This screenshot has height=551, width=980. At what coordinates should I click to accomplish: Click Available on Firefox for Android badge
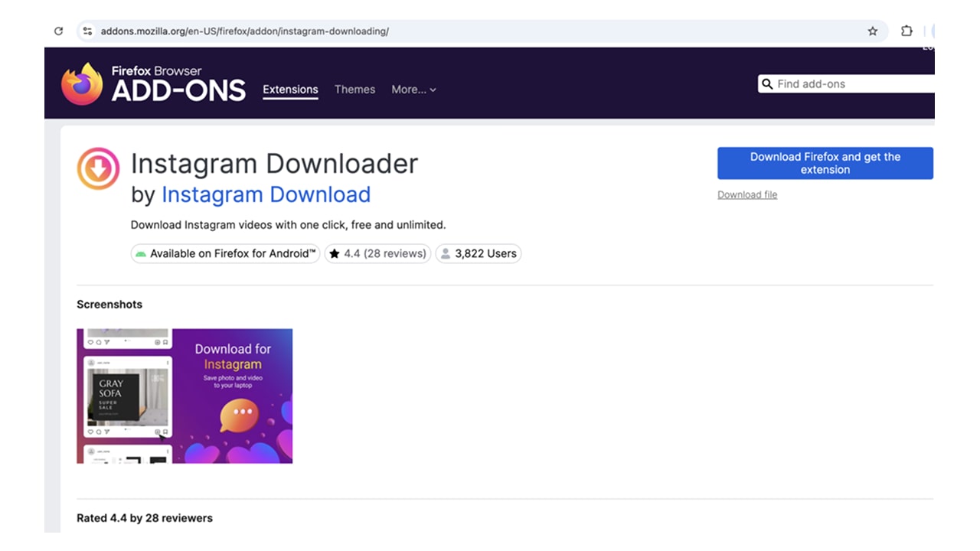coord(225,253)
